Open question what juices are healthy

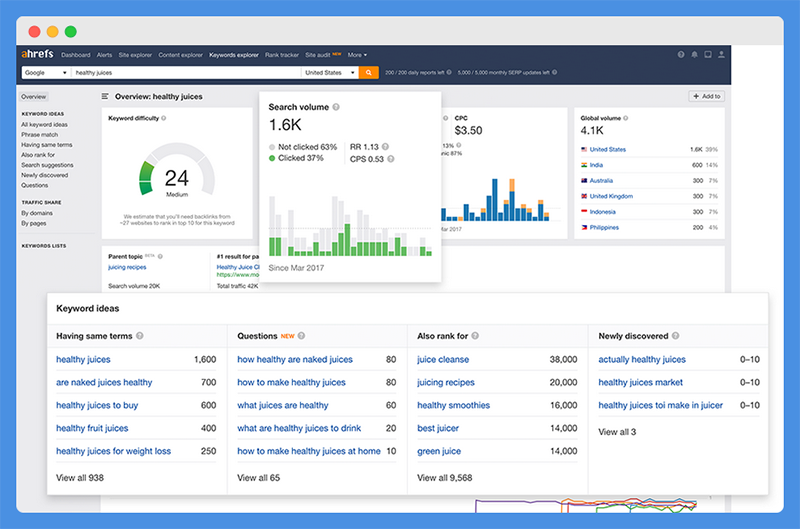pyautogui.click(x=283, y=405)
